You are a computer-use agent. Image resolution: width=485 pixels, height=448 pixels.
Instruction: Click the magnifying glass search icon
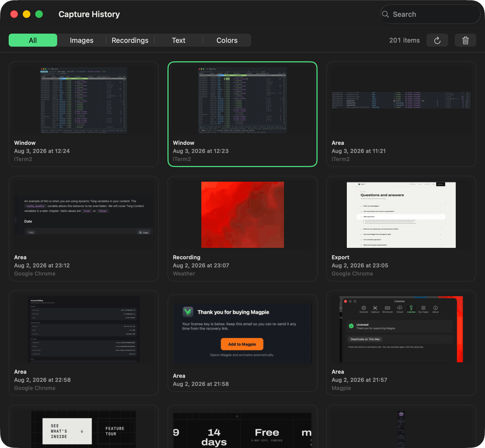point(385,14)
